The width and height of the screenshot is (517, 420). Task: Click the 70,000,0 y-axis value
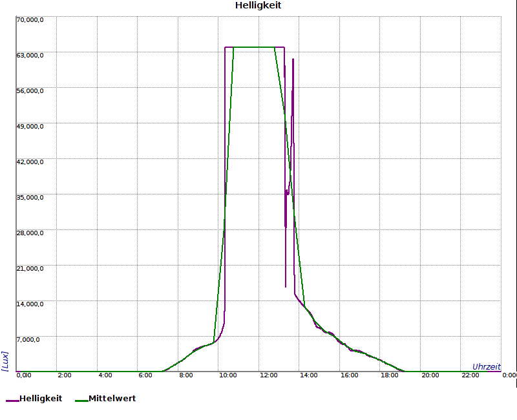(x=30, y=20)
